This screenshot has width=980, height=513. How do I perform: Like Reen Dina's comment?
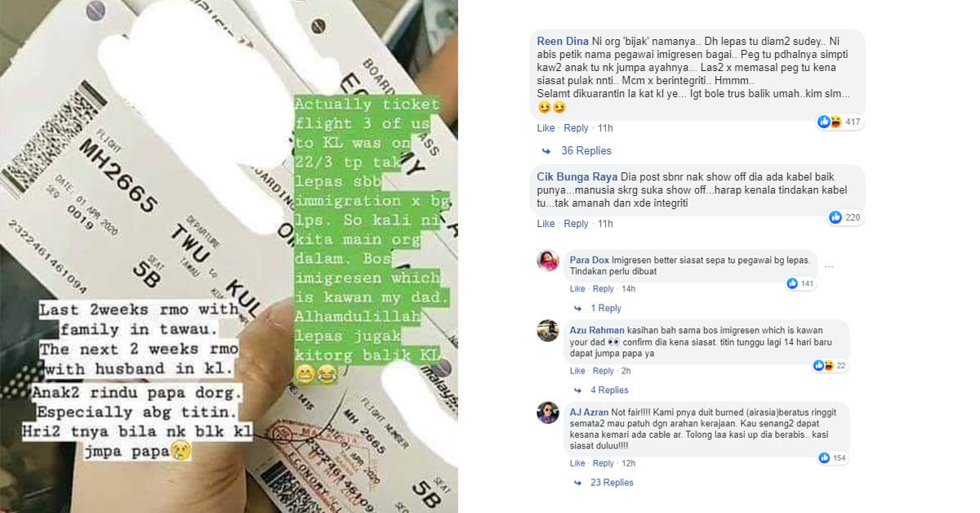click(x=546, y=128)
